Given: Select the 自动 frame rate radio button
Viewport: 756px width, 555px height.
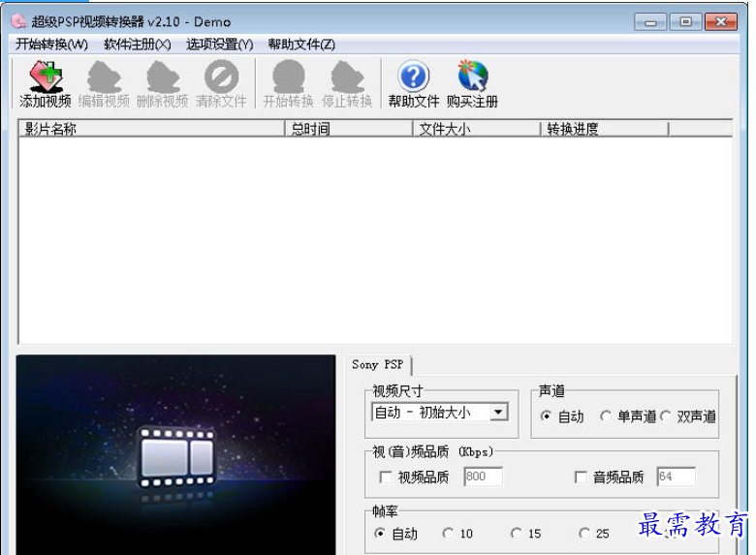Looking at the screenshot, I should (380, 534).
